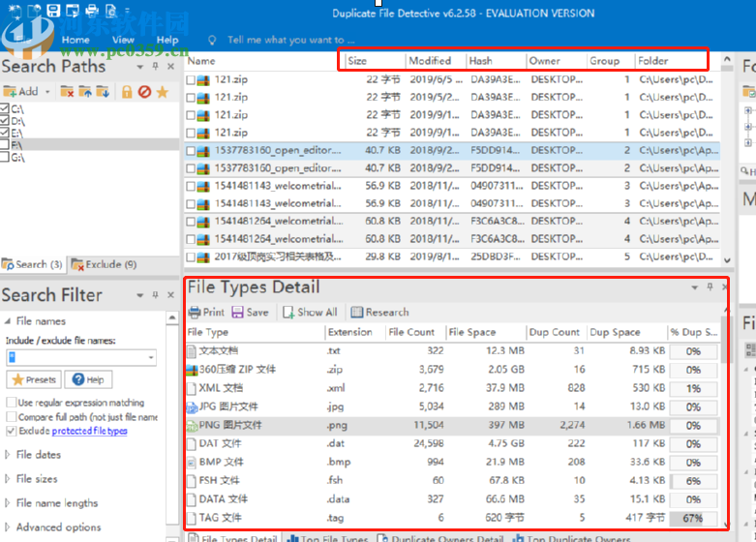The width and height of the screenshot is (756, 542).
Task: Switch to the Duplicate Owners Detail tab
Action: point(440,538)
